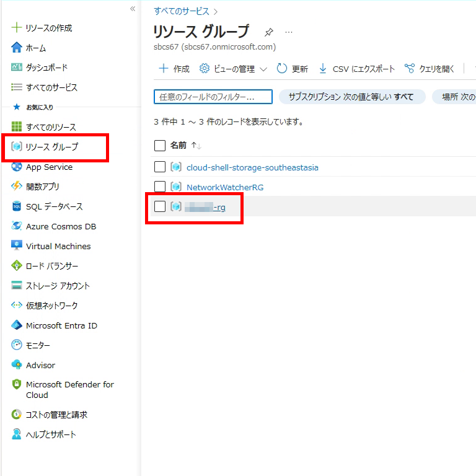Select すべてのリソース in favorites
Image resolution: width=476 pixels, height=476 pixels.
[51, 127]
